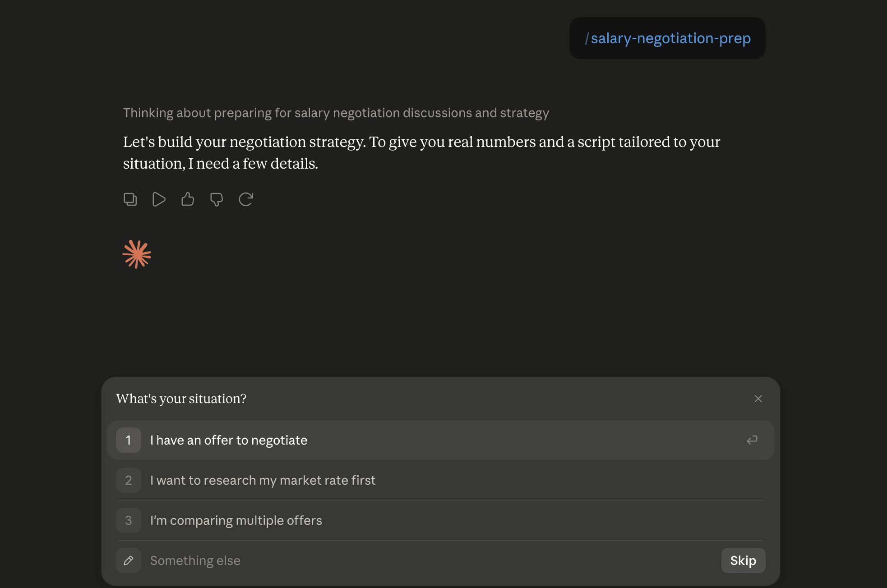Click the orange Claude starburst logo
Image resolution: width=887 pixels, height=588 pixels.
137,254
